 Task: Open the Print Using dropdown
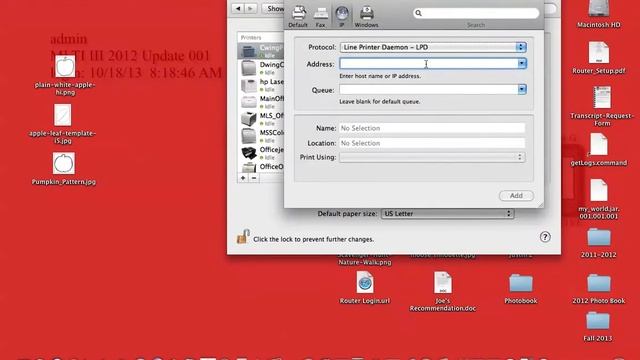click(x=432, y=157)
